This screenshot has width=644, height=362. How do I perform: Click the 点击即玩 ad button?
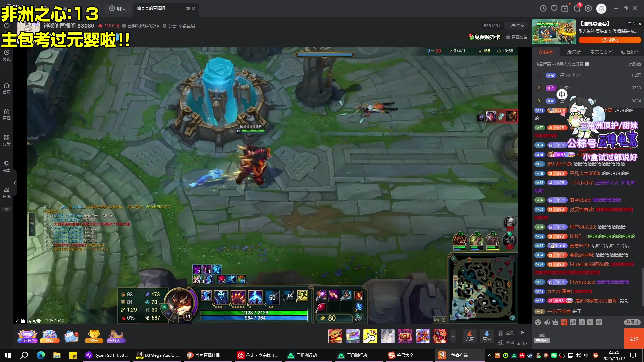coord(609,40)
